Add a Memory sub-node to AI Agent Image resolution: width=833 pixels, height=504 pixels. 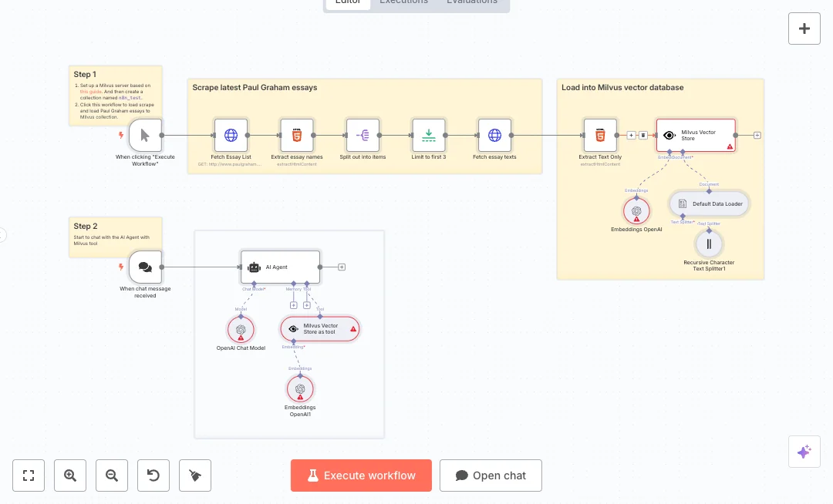[x=293, y=305]
